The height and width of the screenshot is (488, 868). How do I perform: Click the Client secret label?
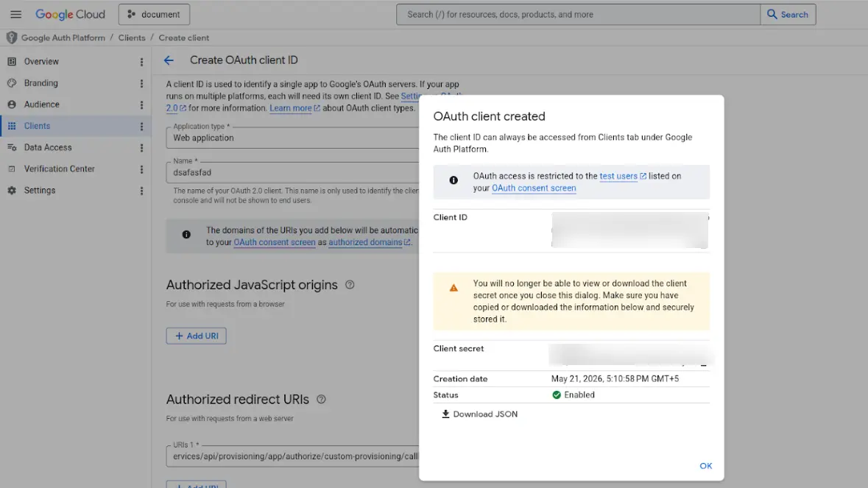pos(459,349)
